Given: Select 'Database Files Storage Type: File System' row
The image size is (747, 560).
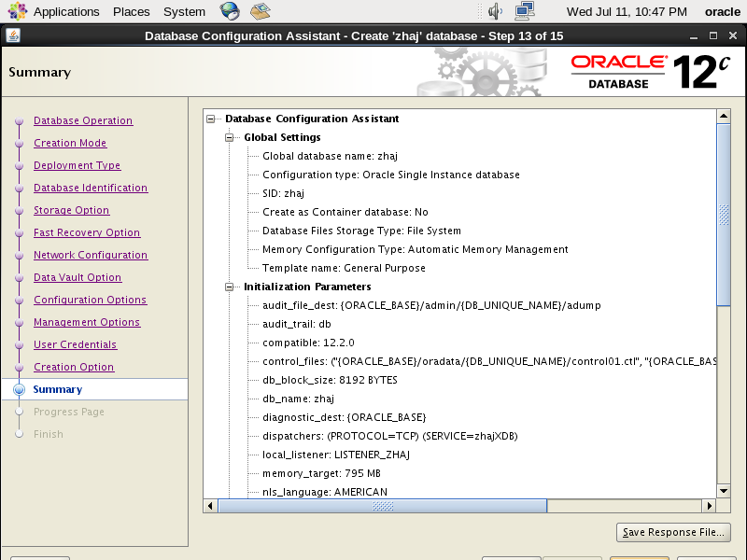Looking at the screenshot, I should click(x=361, y=231).
